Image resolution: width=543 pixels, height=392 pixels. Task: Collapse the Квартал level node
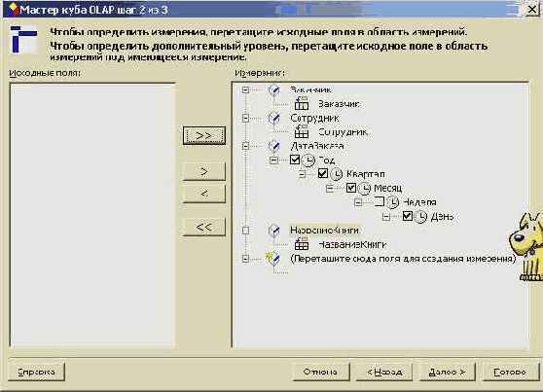(302, 174)
